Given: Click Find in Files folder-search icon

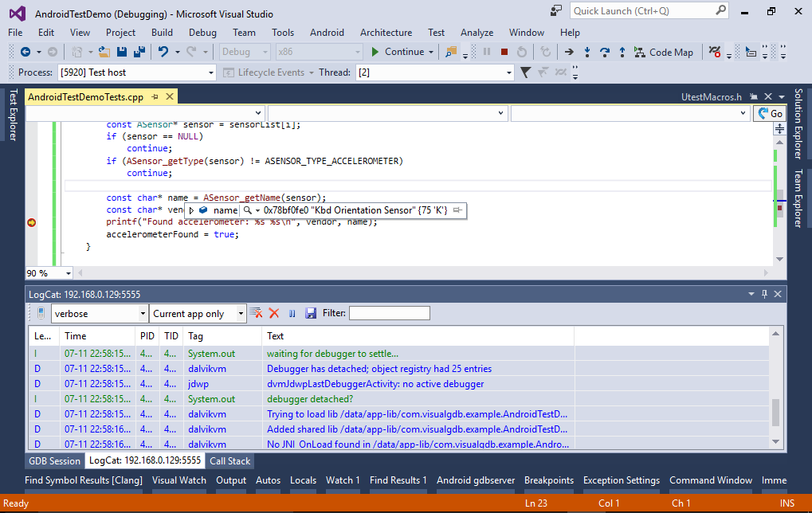Looking at the screenshot, I should (x=450, y=52).
